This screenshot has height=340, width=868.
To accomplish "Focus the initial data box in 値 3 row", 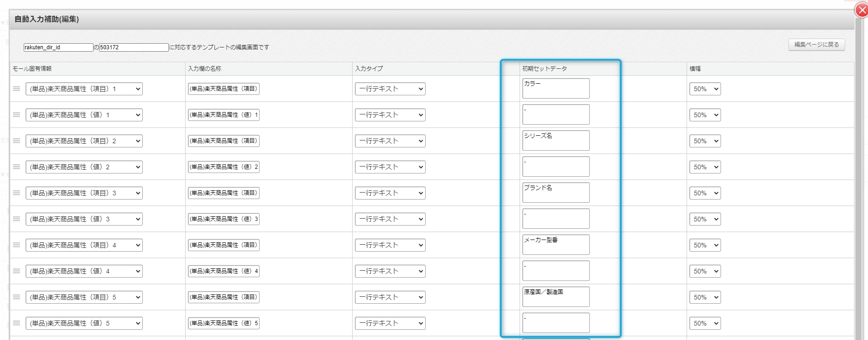I will tap(556, 219).
